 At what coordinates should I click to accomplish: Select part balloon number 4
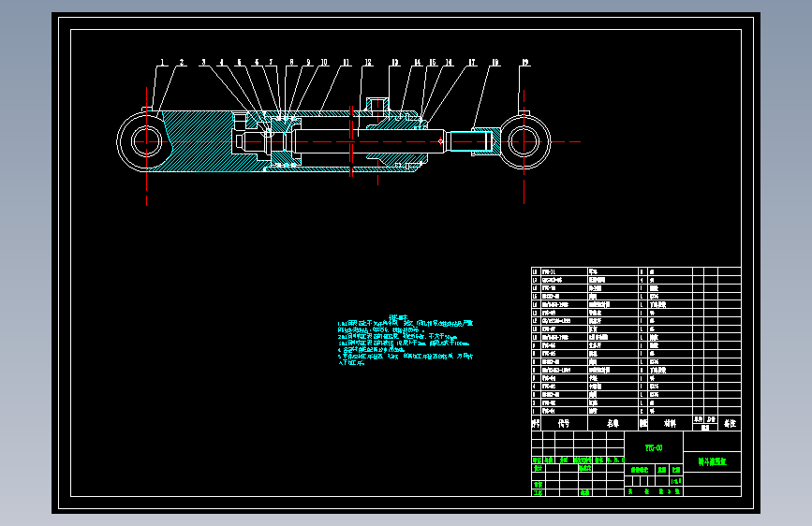pos(222,63)
